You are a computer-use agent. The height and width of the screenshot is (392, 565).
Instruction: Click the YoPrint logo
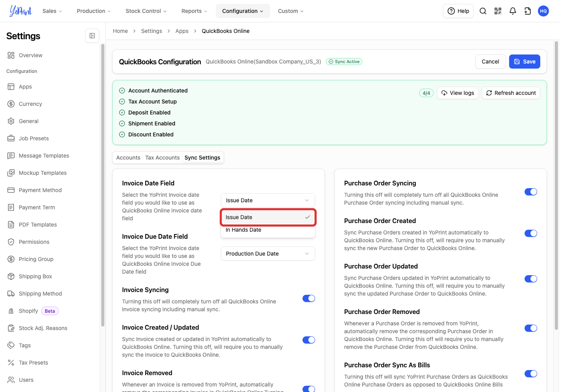pyautogui.click(x=21, y=11)
